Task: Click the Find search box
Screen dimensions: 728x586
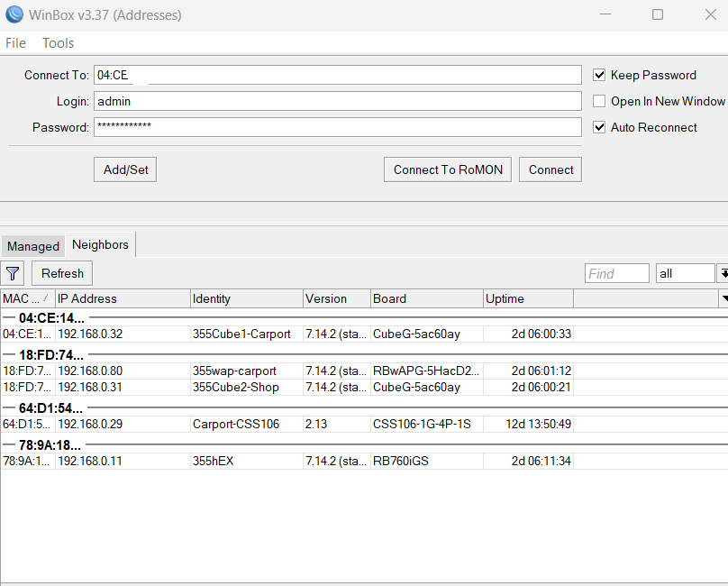Action: [x=617, y=273]
